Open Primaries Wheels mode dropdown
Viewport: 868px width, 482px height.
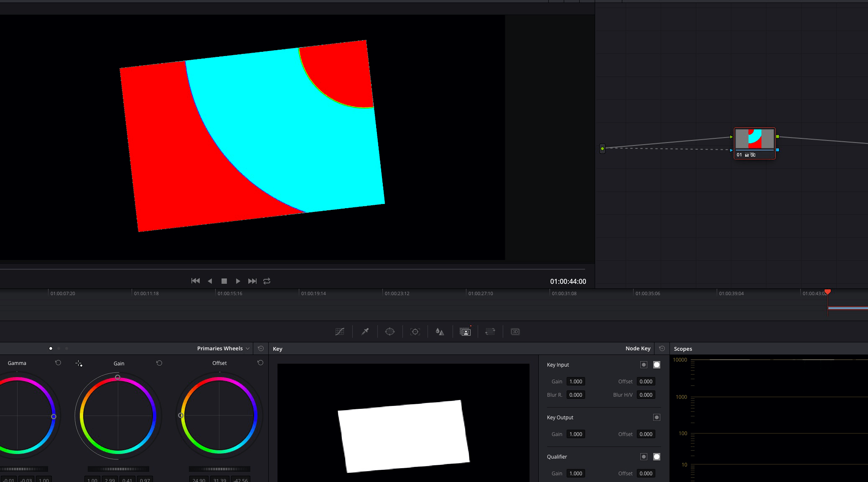click(x=224, y=348)
